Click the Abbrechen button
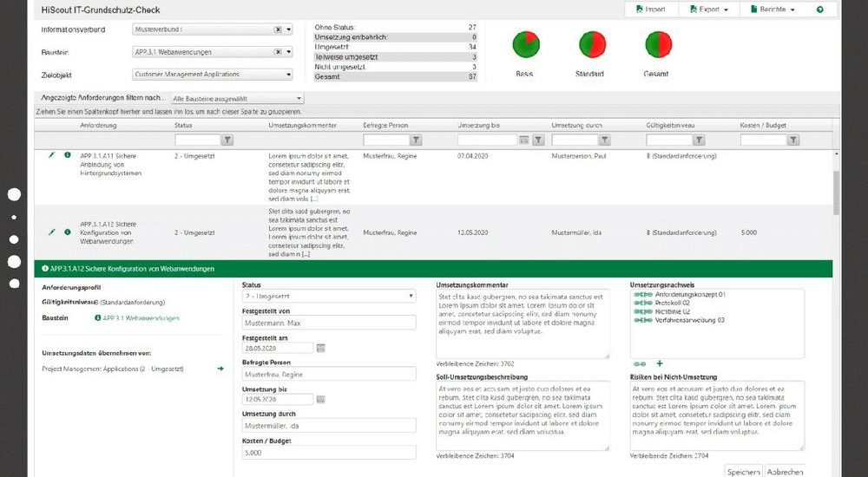 [784, 471]
